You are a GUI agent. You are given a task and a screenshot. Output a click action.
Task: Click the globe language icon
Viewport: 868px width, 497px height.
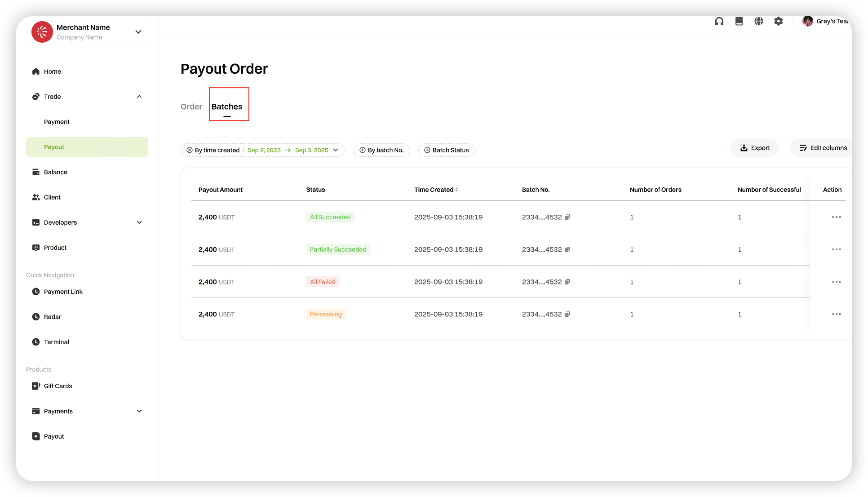759,21
